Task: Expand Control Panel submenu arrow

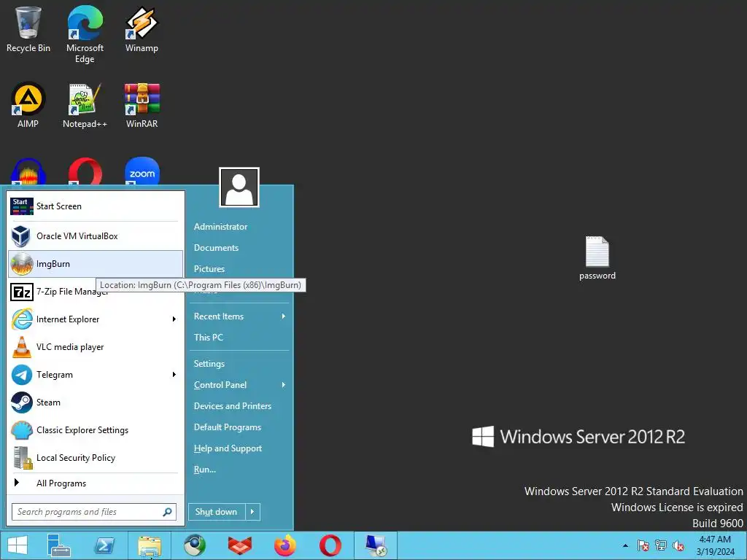Action: click(284, 385)
